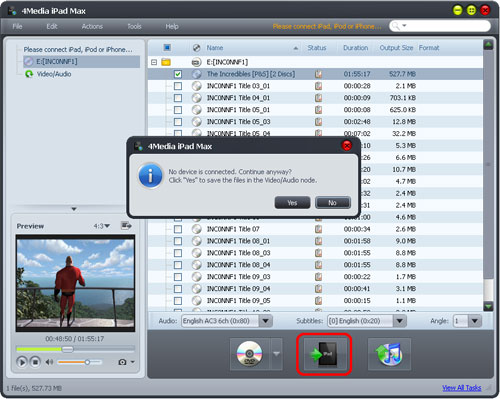Click disc icon of Title 04_01 row
This screenshot has width=500, height=399.
coord(197,98)
